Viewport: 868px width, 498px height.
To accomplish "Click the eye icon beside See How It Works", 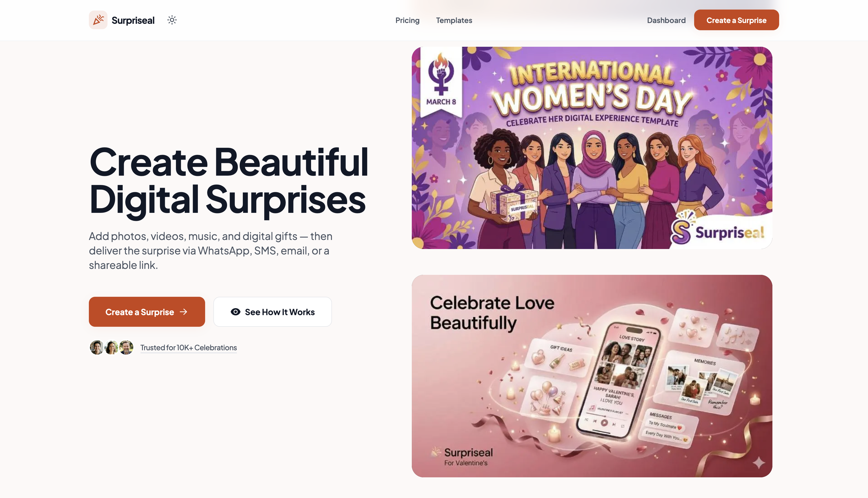I will 235,312.
